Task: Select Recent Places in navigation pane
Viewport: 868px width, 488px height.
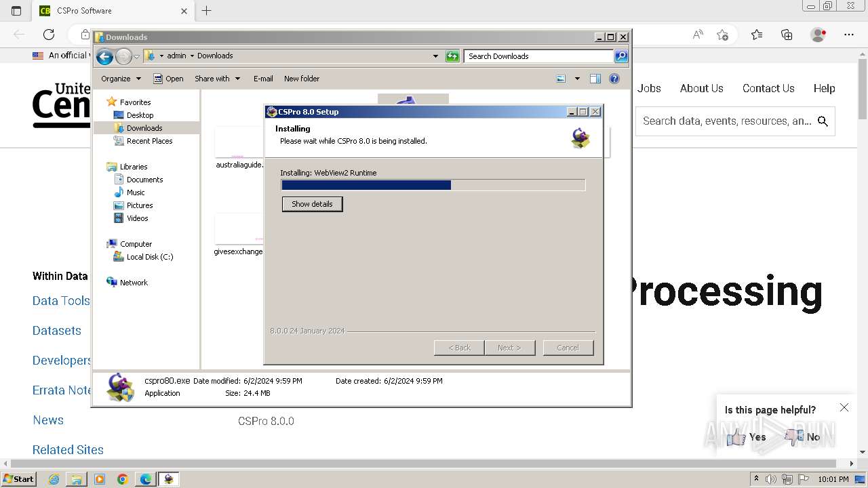Action: pyautogui.click(x=143, y=141)
